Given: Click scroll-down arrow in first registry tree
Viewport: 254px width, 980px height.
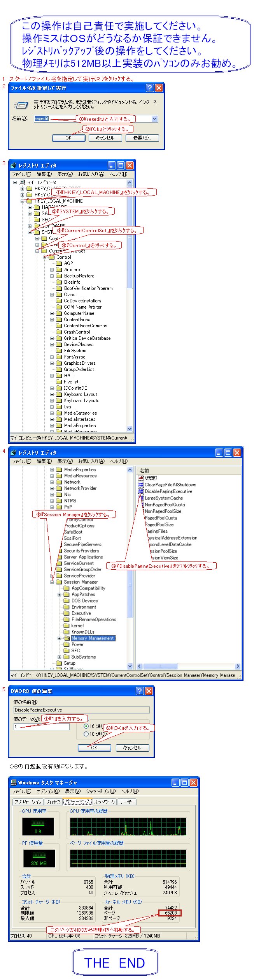Looking at the screenshot, I should [130, 429].
